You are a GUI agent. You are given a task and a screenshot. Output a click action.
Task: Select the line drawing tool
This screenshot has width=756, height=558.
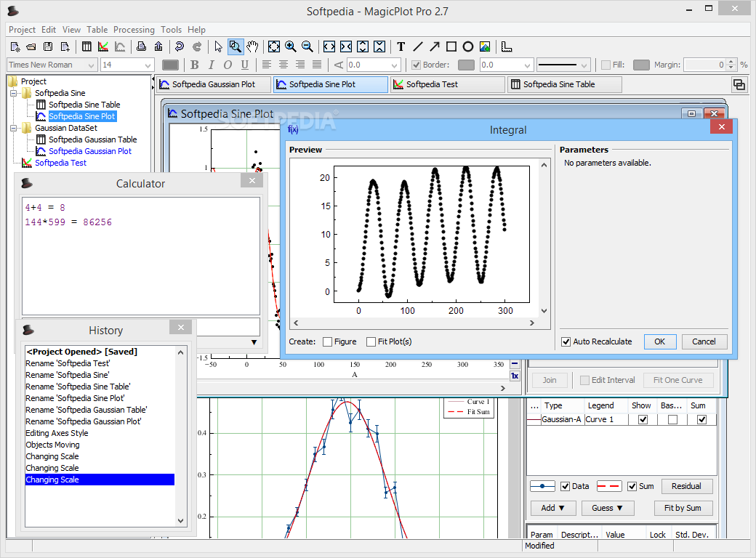tap(418, 46)
